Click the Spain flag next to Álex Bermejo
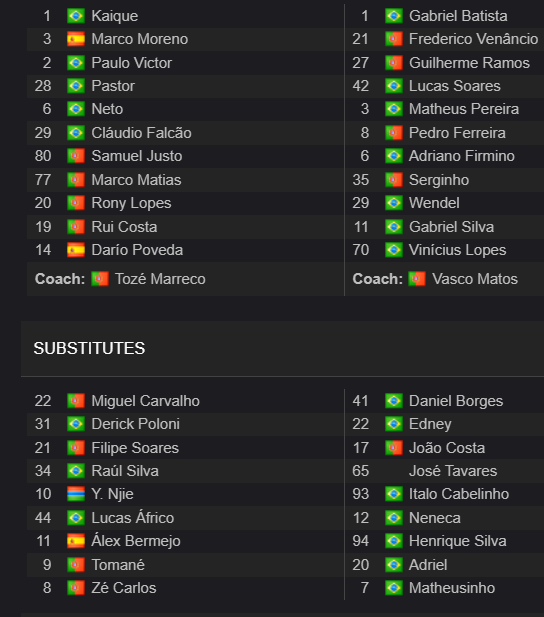Viewport: 544px width, 617px height. click(76, 541)
